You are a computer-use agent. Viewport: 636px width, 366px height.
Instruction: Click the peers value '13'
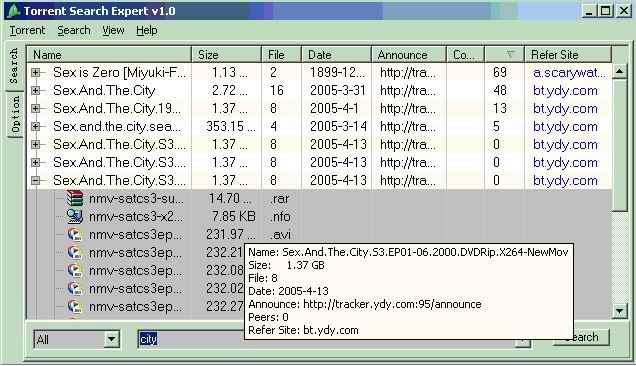click(500, 108)
